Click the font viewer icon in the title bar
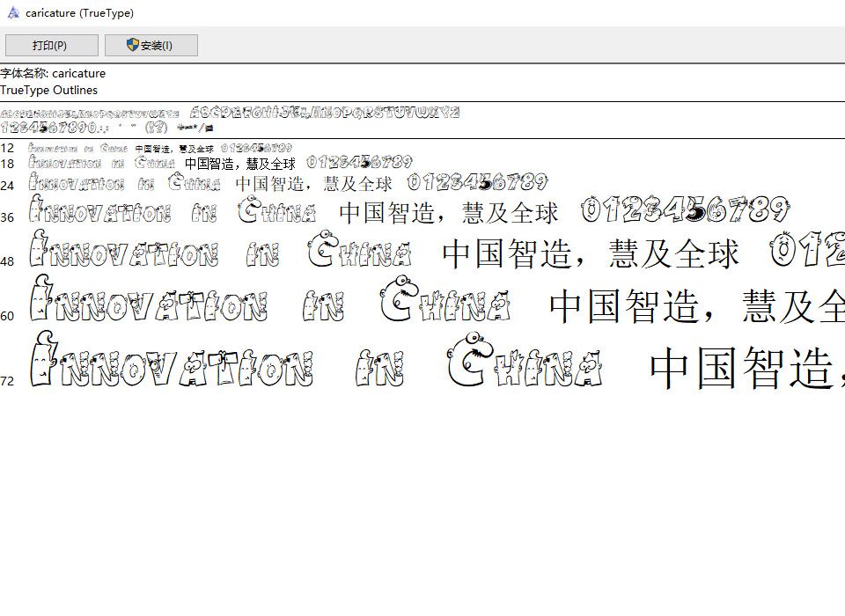The height and width of the screenshot is (616, 845). click(12, 12)
